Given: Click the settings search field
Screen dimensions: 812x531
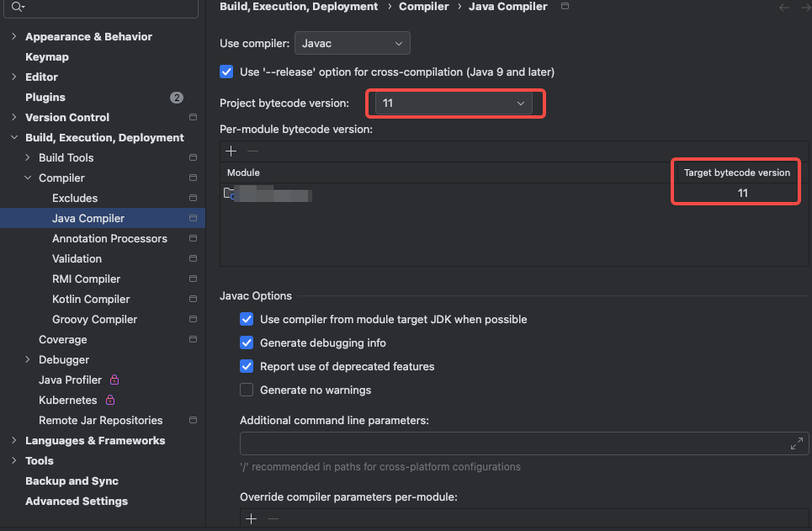Looking at the screenshot, I should tap(101, 8).
